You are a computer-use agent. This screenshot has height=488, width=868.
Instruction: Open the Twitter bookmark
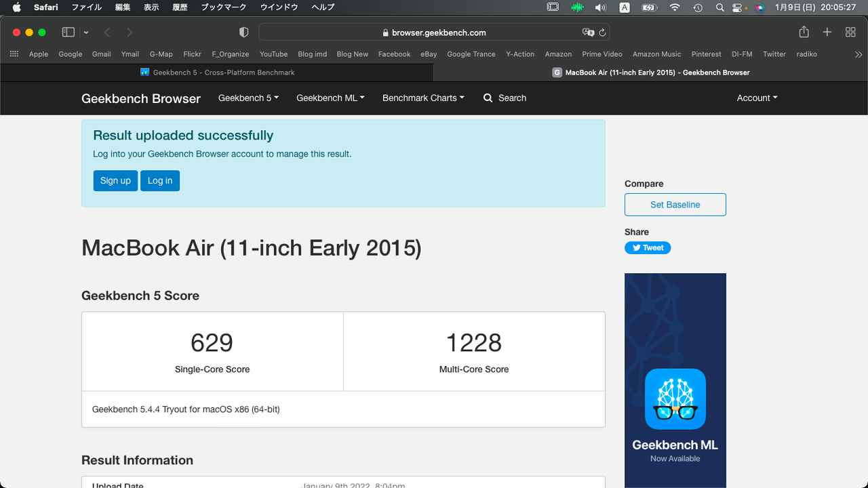(x=774, y=54)
